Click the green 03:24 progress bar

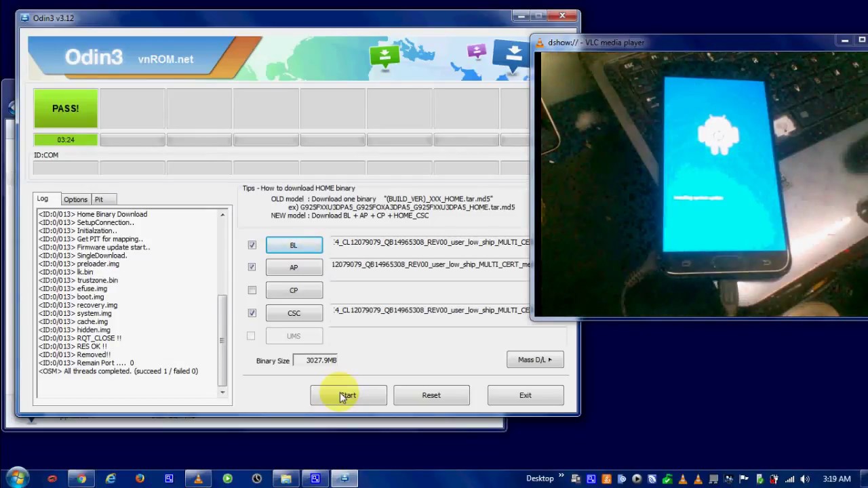(x=66, y=140)
